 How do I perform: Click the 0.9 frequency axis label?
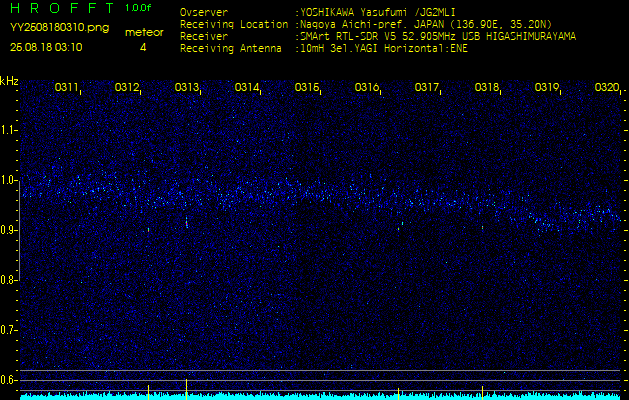pos(8,230)
